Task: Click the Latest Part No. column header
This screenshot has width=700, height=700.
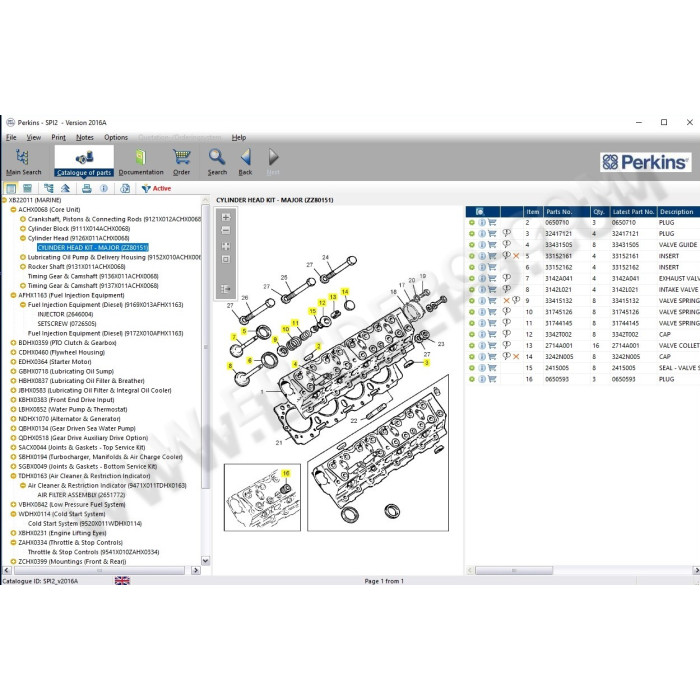Action: coord(633,212)
